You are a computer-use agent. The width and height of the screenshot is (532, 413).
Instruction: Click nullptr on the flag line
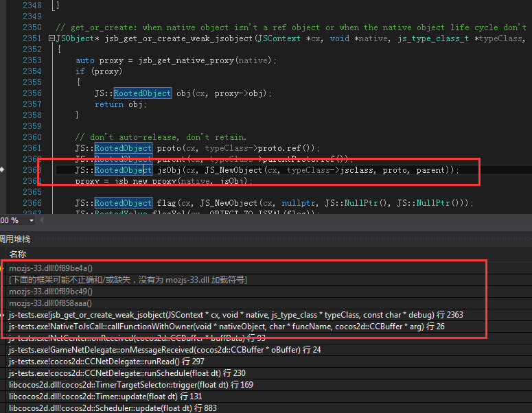[298, 203]
